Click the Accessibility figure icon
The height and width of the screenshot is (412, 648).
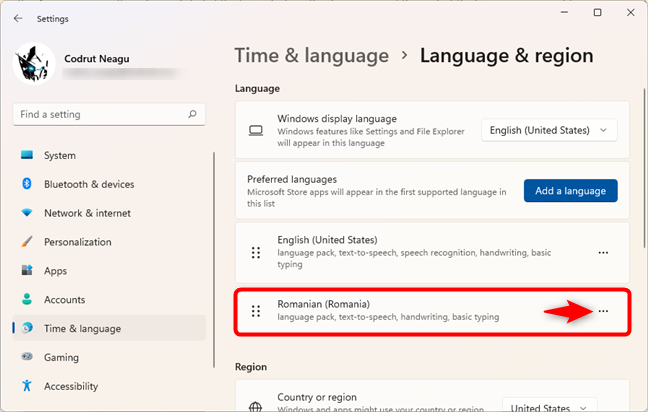[27, 386]
